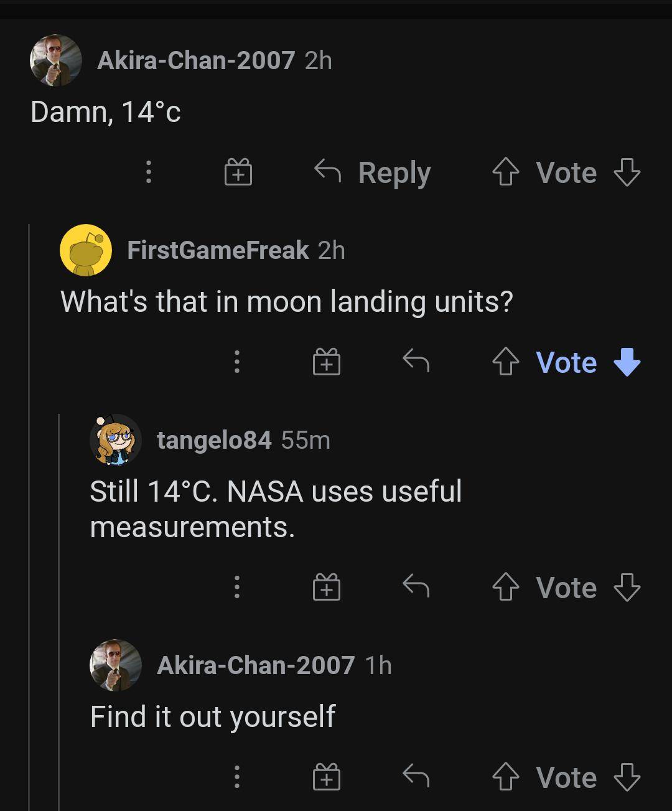The width and height of the screenshot is (672, 811).
Task: Open the overflow menu under tangelo84's comment
Action: (x=237, y=586)
